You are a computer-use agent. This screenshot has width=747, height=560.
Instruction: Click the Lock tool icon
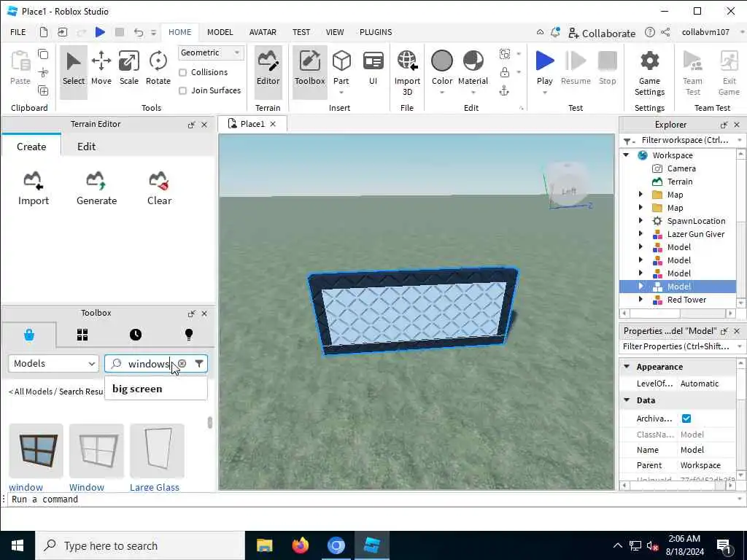point(504,72)
